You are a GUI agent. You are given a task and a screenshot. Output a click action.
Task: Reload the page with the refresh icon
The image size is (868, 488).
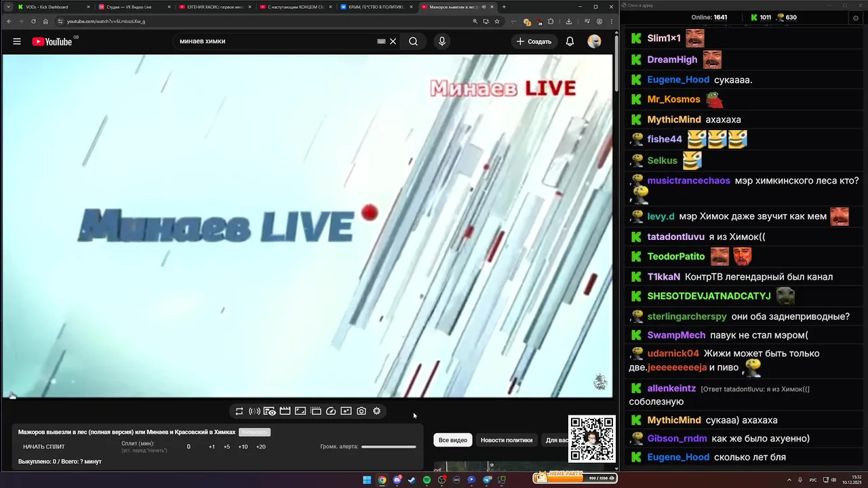(33, 21)
